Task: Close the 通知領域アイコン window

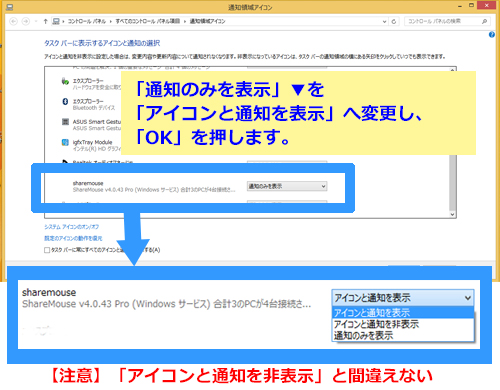Action: coord(486,6)
